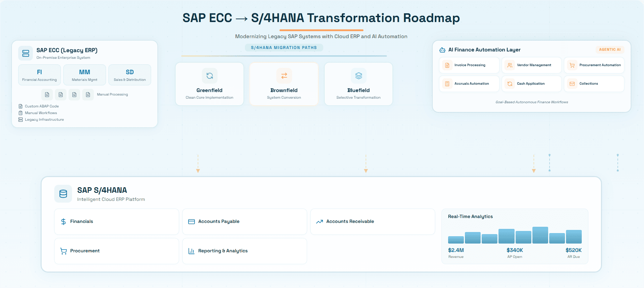644x288 pixels.
Task: Click the Custom ABAP Code file icon
Action: pyautogui.click(x=20, y=106)
